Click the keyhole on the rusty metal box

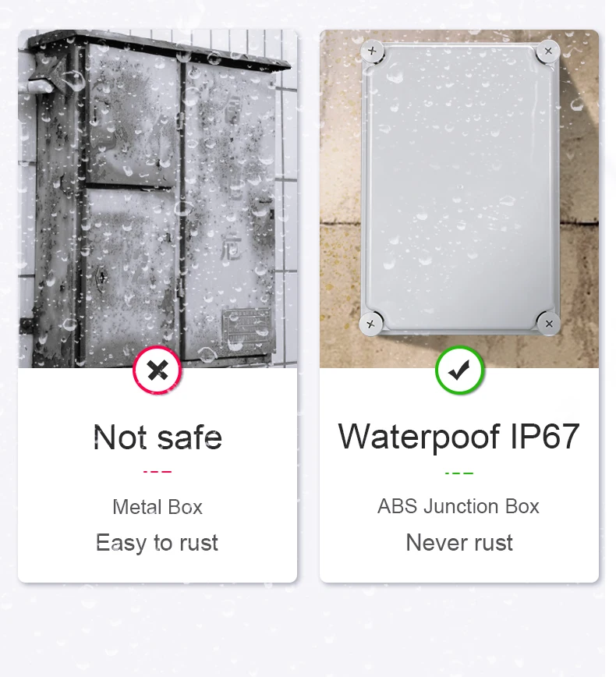pos(101,275)
